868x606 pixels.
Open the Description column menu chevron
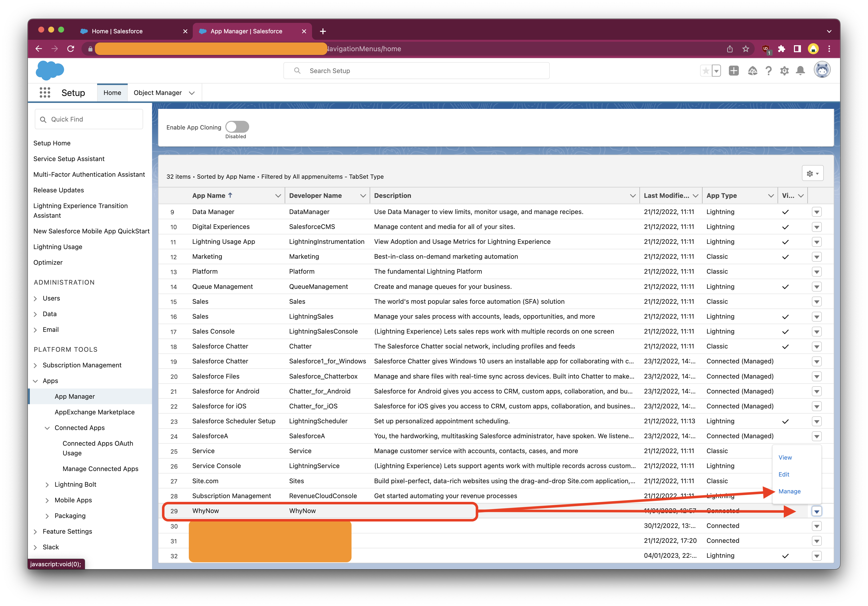tap(632, 196)
